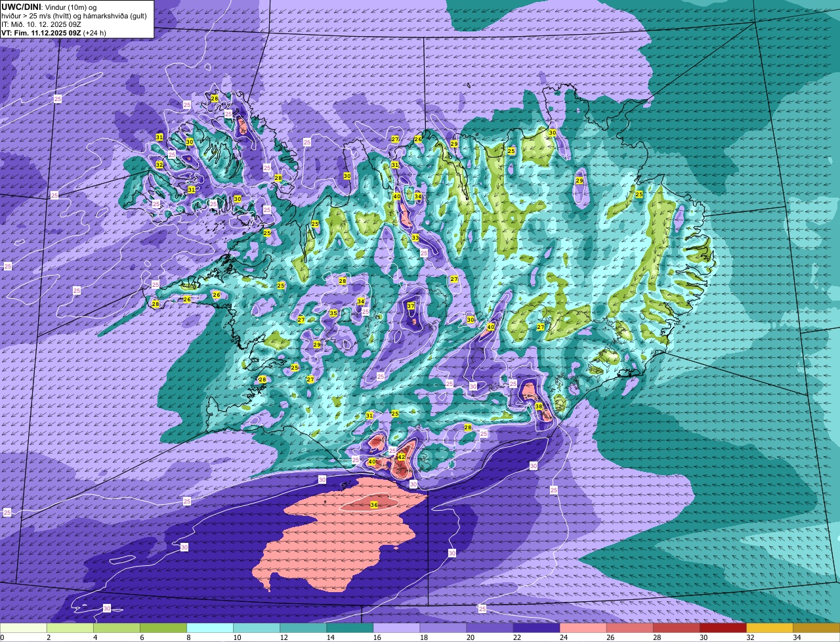The image size is (840, 642).
Task: Click the legend line mentioning "hámarkshviða (gult)"
Action: pyautogui.click(x=74, y=15)
